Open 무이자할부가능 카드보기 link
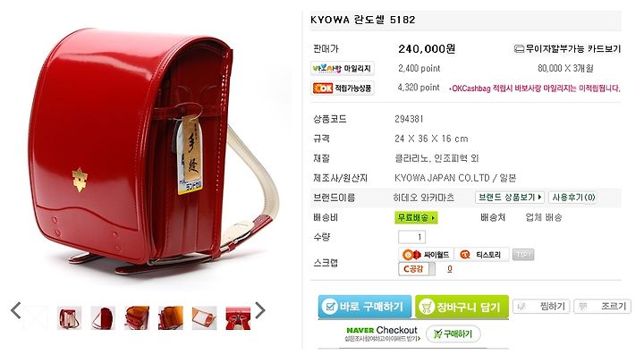Screen dimensions: 644x363 (567, 49)
